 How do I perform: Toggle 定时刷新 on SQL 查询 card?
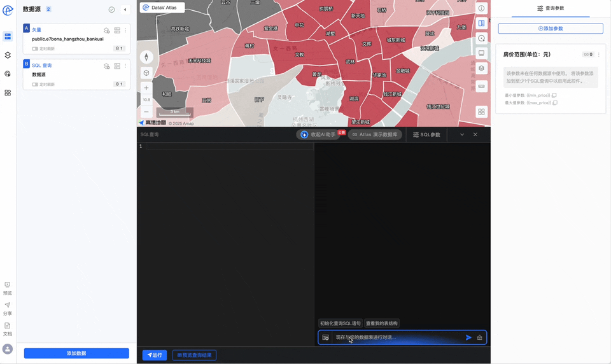point(35,85)
